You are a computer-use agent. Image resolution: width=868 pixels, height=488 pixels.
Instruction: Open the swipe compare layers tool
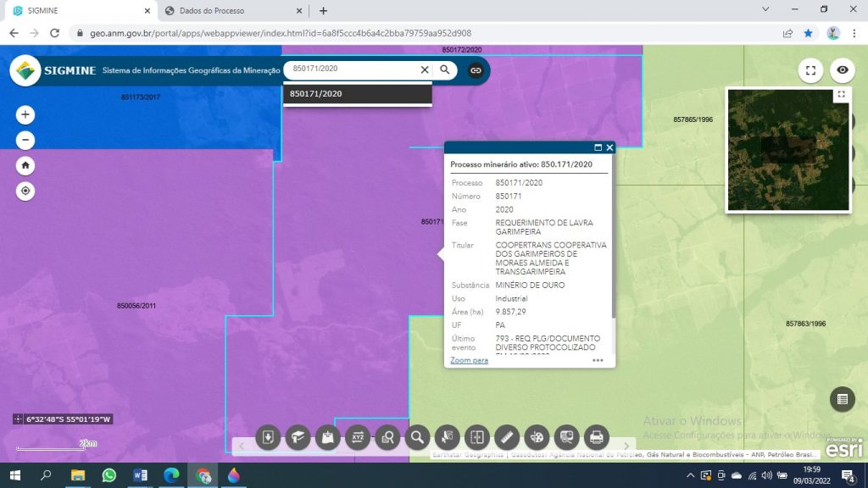click(477, 437)
